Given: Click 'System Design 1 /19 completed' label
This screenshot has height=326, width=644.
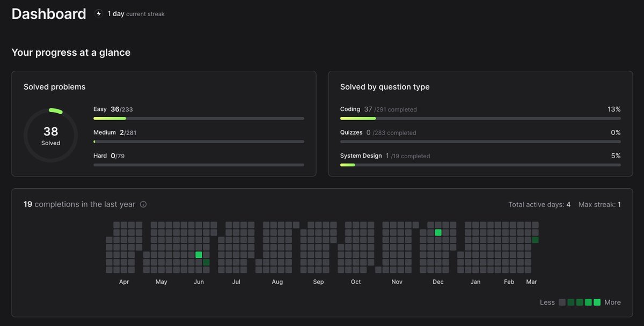Looking at the screenshot, I should (385, 156).
